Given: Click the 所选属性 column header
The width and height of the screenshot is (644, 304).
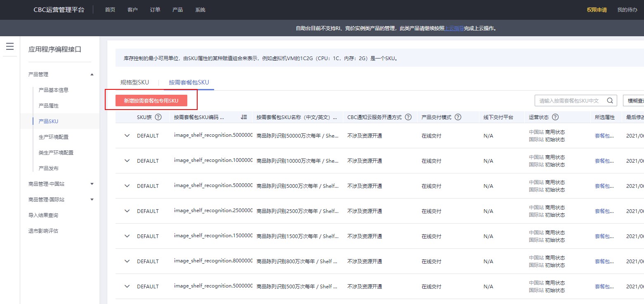Looking at the screenshot, I should [x=605, y=117].
